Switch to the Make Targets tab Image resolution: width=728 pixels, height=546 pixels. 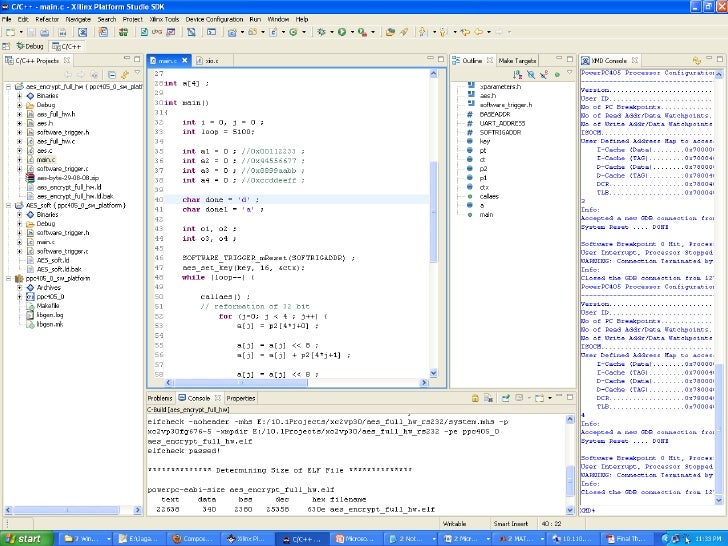click(x=518, y=60)
